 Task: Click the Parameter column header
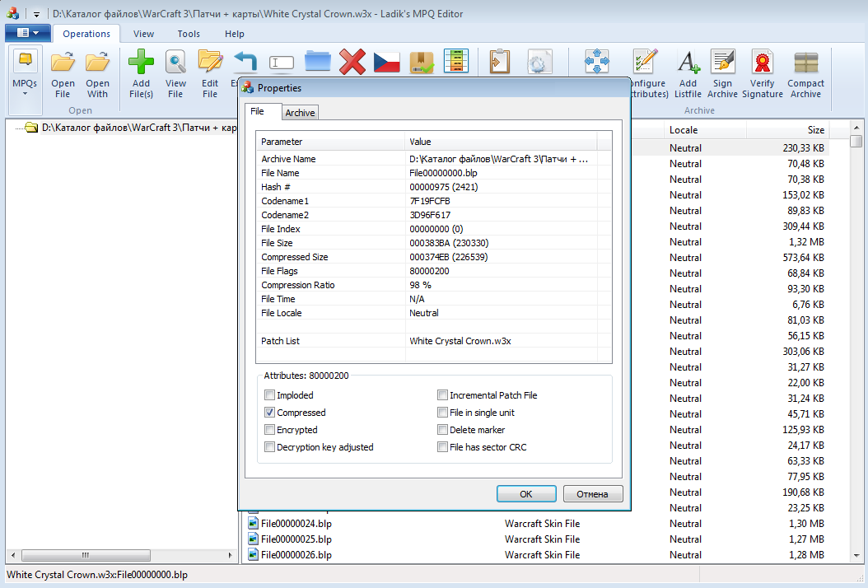point(330,142)
